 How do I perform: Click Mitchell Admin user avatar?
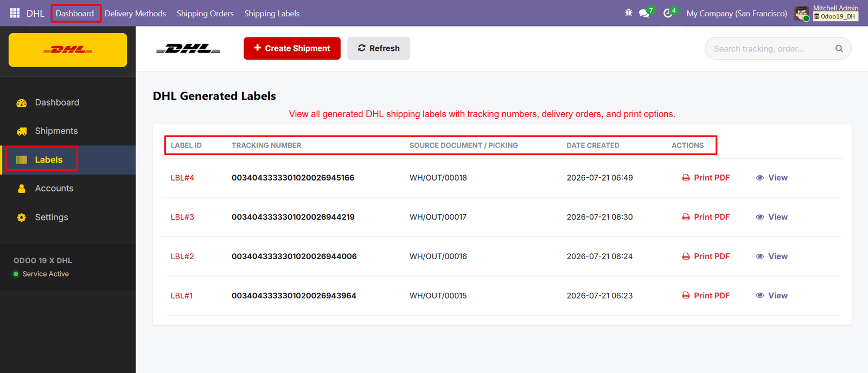pos(802,13)
